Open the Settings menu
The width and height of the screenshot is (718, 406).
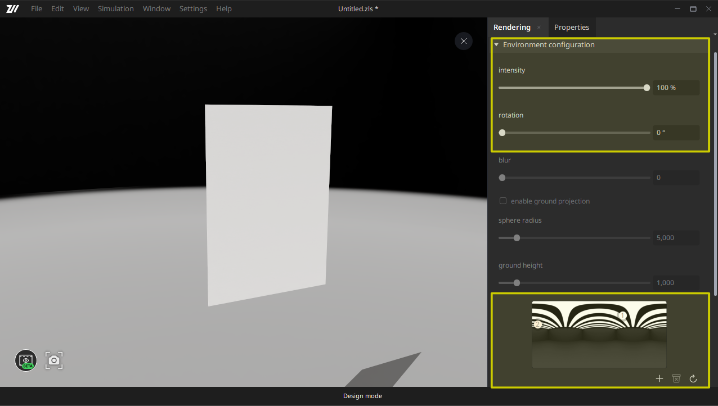pos(193,8)
